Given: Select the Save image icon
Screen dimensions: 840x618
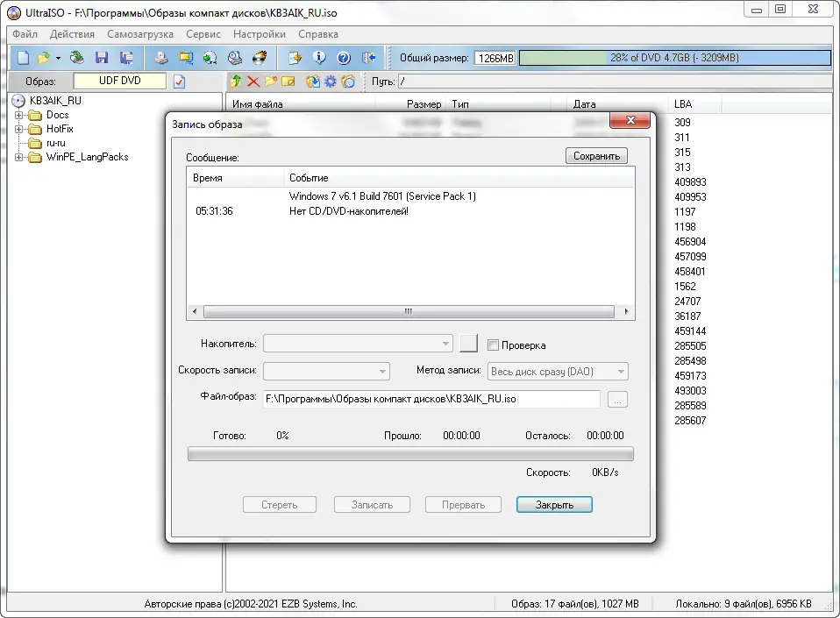Looking at the screenshot, I should [100, 58].
